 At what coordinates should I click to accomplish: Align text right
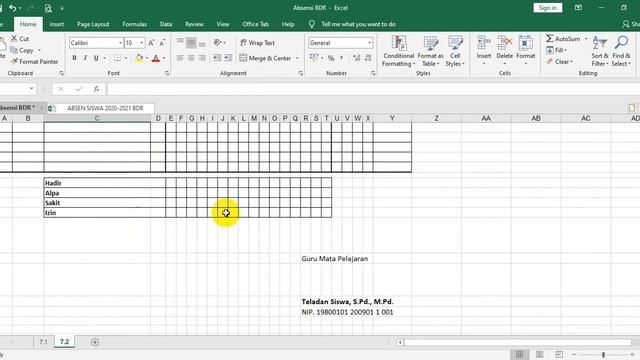click(x=202, y=58)
